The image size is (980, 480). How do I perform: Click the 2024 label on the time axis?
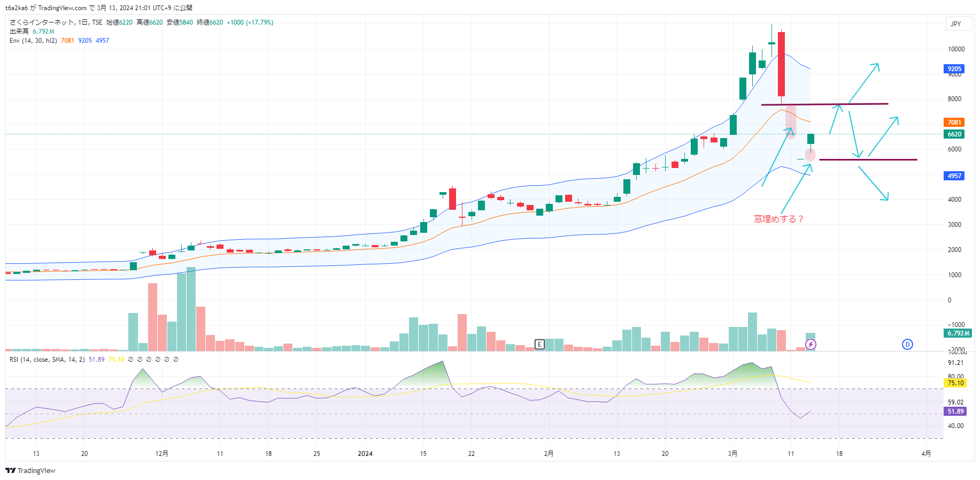[x=365, y=453]
